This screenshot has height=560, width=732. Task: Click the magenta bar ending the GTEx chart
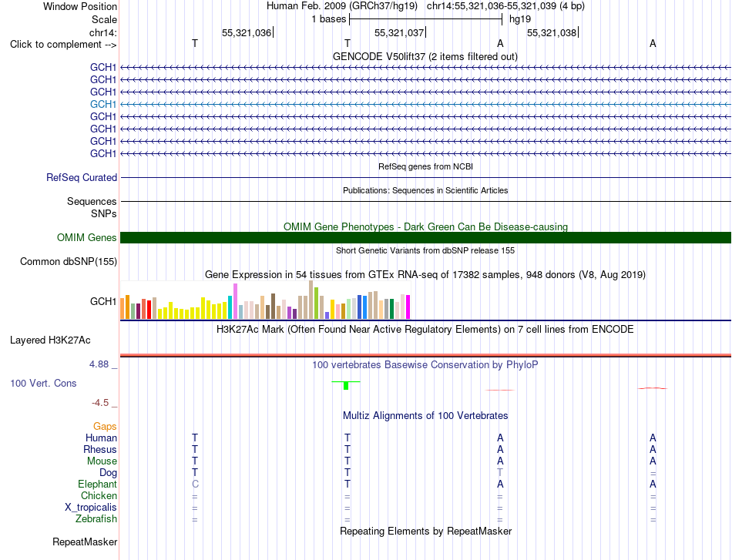pos(408,307)
